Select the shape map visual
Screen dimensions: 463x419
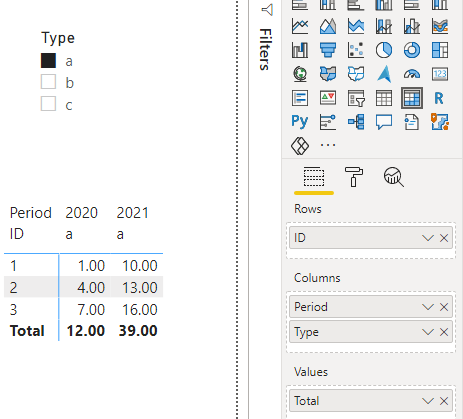pos(356,74)
